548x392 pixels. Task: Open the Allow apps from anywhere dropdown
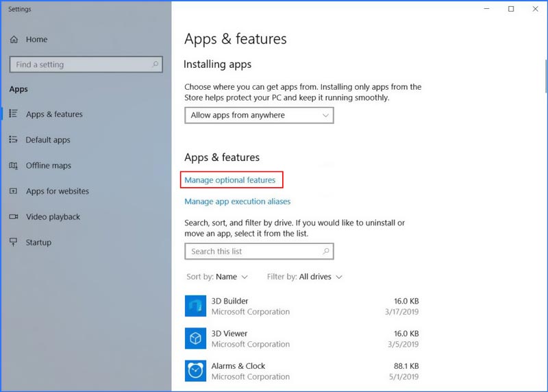tap(259, 115)
